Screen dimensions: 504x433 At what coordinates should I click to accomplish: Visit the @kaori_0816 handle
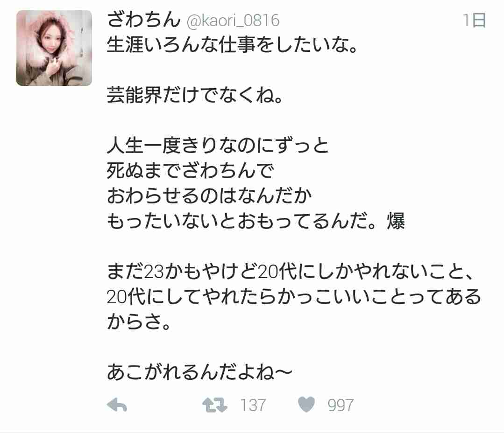coord(233,21)
